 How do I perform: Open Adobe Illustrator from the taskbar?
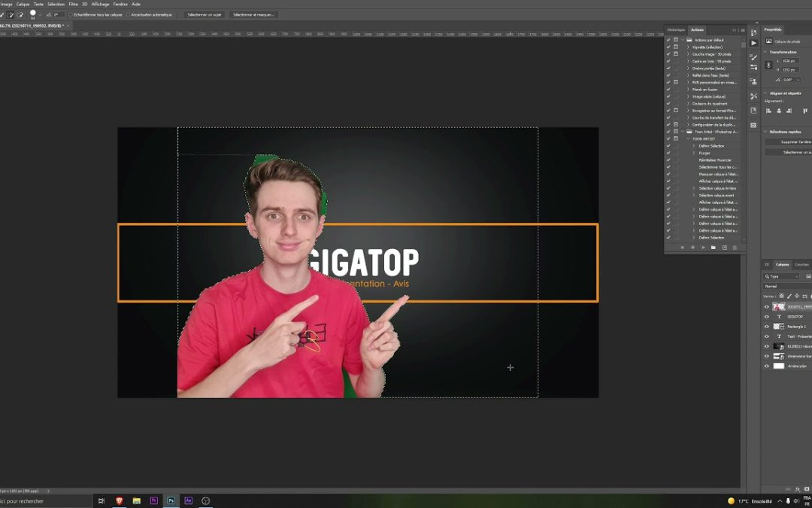pos(189,500)
